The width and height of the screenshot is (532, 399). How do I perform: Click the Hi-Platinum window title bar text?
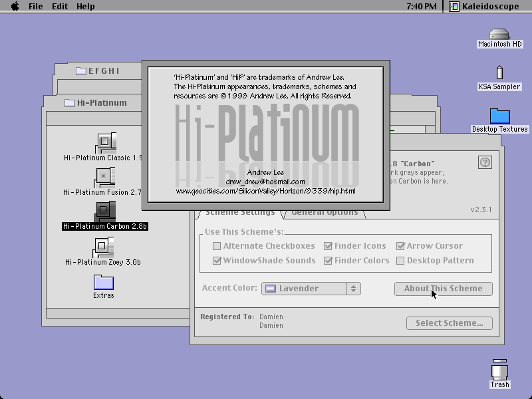click(x=102, y=103)
